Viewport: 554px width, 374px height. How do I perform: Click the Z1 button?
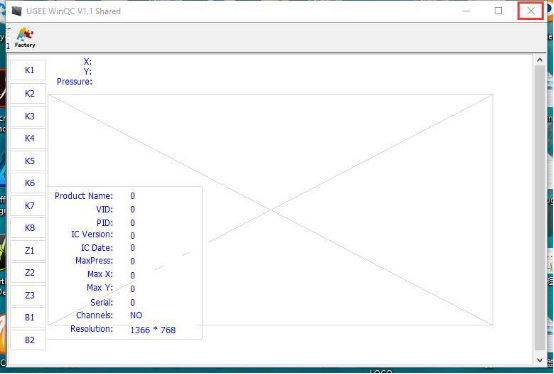pyautogui.click(x=28, y=250)
